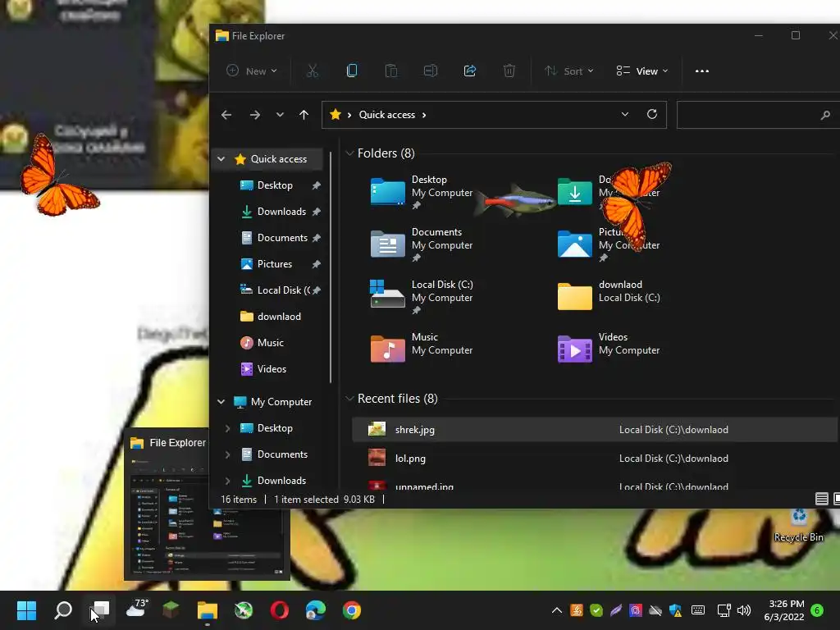Open the Music folder tile
The width and height of the screenshot is (840, 630).
point(422,349)
